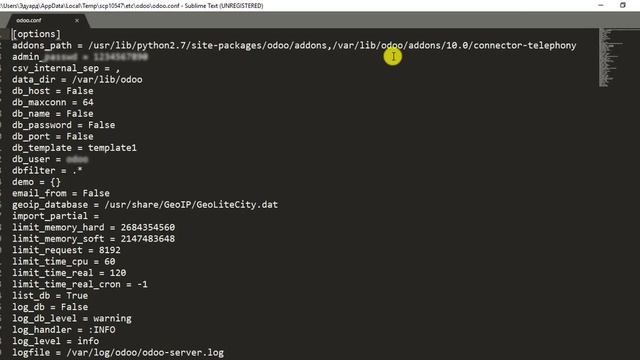Click the limit_memory_soft value 2147483648

click(147, 239)
